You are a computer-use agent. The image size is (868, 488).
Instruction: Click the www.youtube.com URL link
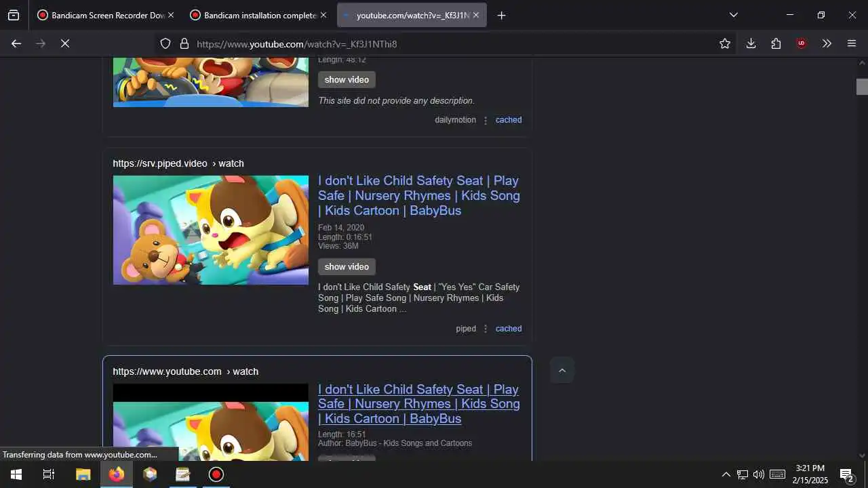[186, 371]
